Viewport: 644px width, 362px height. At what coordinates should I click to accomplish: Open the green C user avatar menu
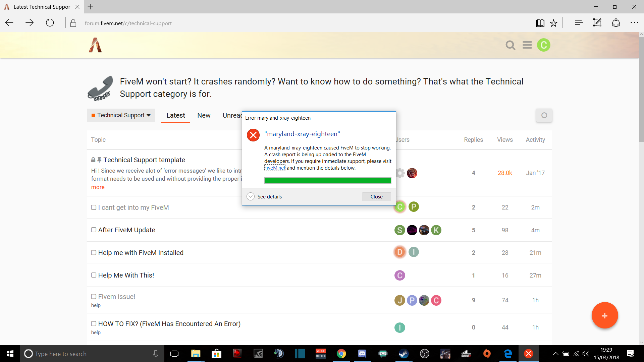click(543, 45)
